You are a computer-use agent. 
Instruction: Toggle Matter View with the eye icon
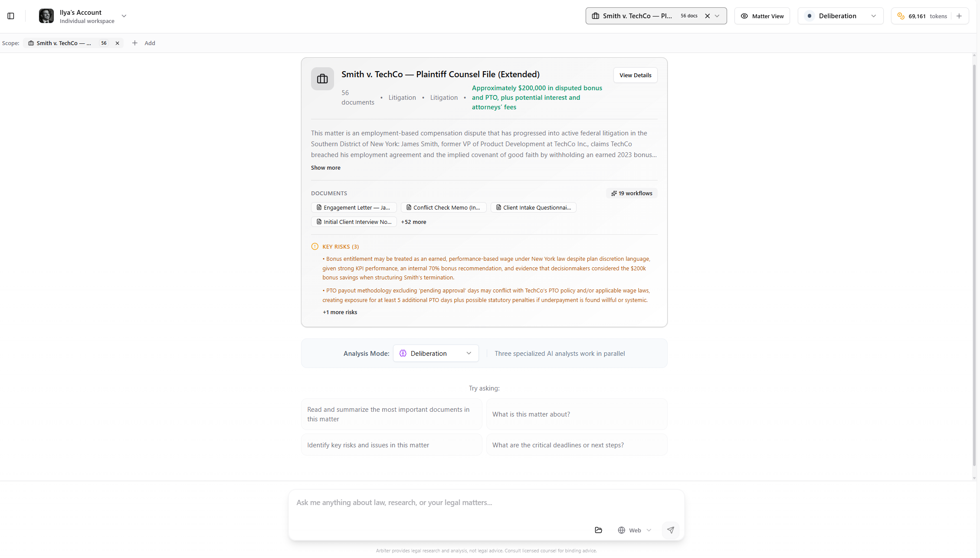point(744,16)
